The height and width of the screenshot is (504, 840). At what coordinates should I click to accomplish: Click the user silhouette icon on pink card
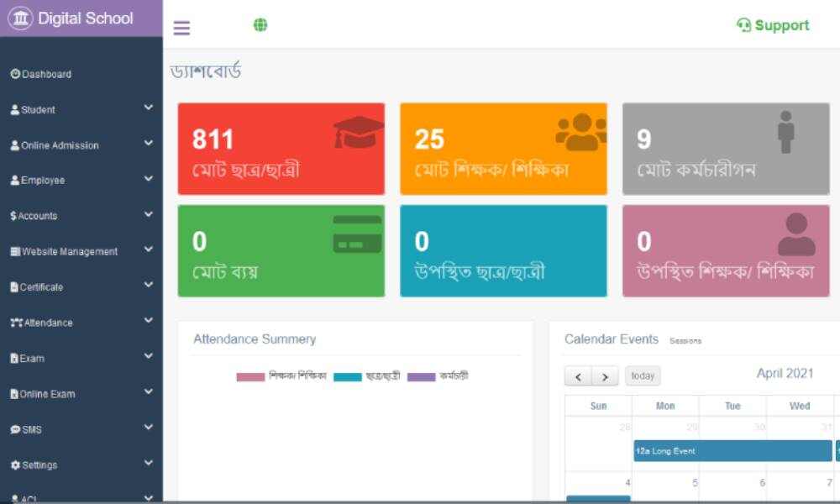795,234
